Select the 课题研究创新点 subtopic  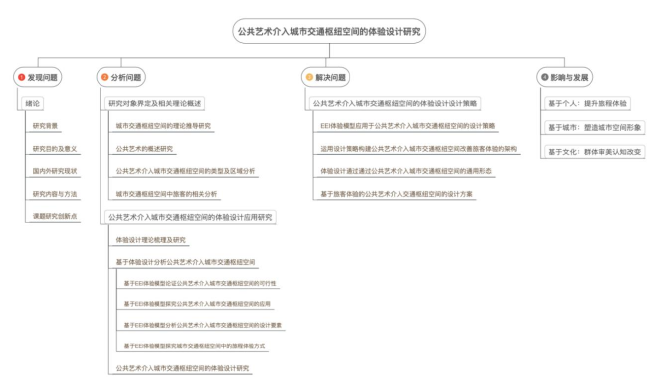(55, 216)
